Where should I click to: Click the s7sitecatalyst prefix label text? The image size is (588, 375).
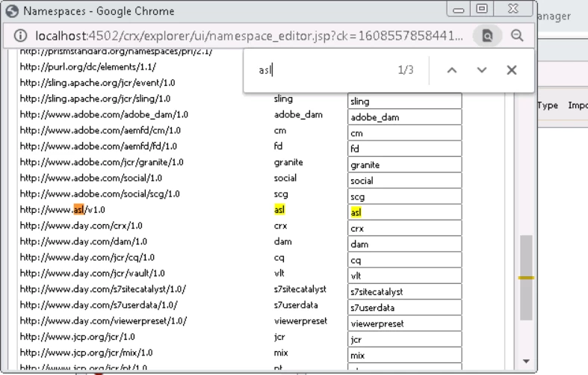[300, 289]
